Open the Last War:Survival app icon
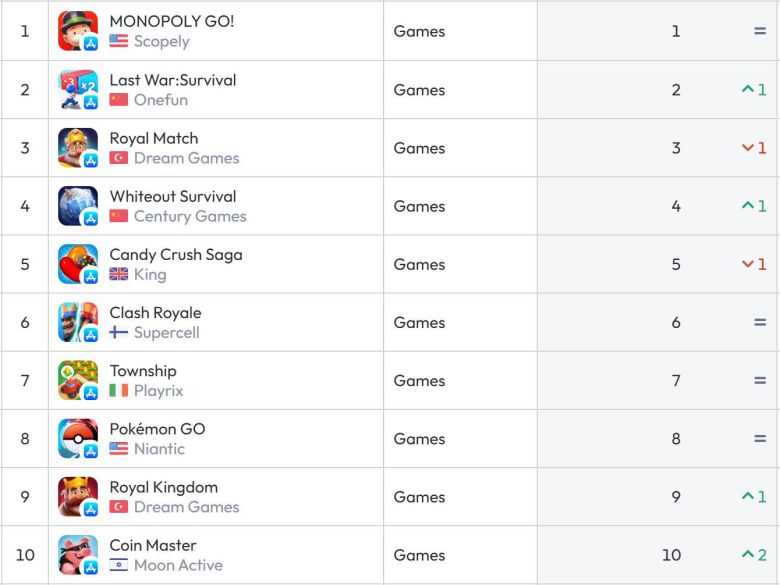This screenshot has width=780, height=585. (x=78, y=90)
